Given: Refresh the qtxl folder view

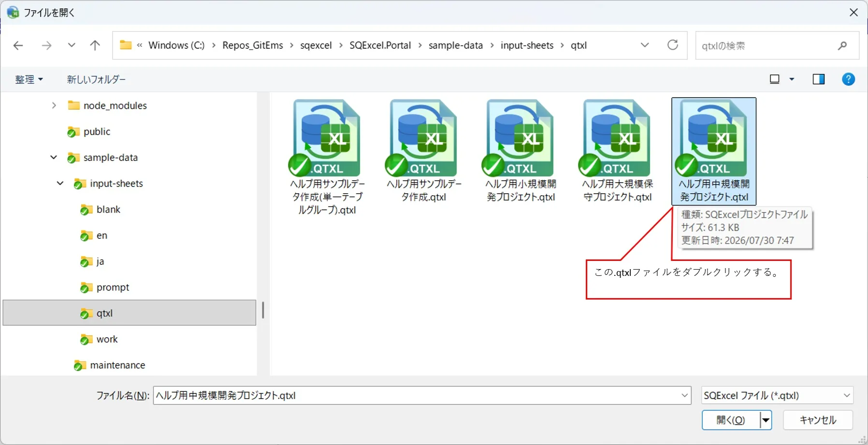Looking at the screenshot, I should (673, 45).
